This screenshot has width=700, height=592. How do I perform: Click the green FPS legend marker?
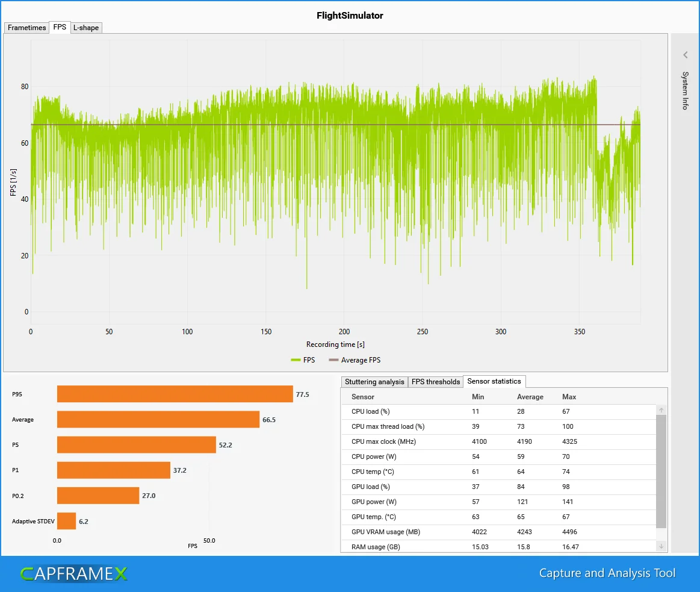[294, 360]
